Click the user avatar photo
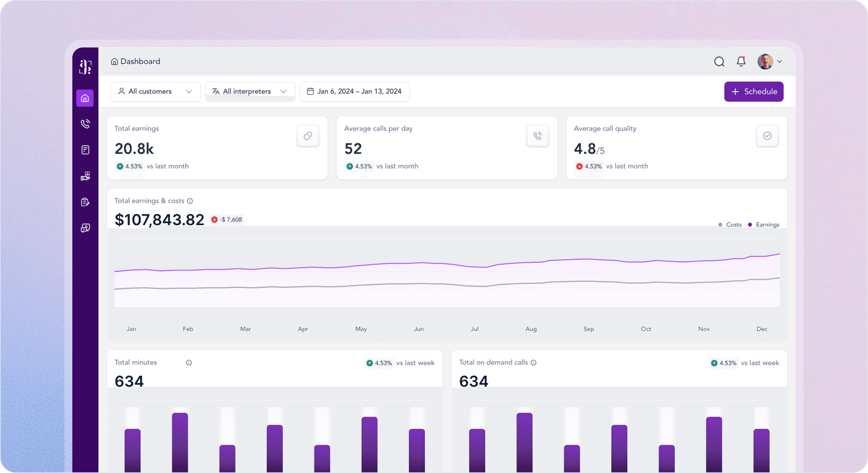Image resolution: width=868 pixels, height=473 pixels. pos(765,62)
